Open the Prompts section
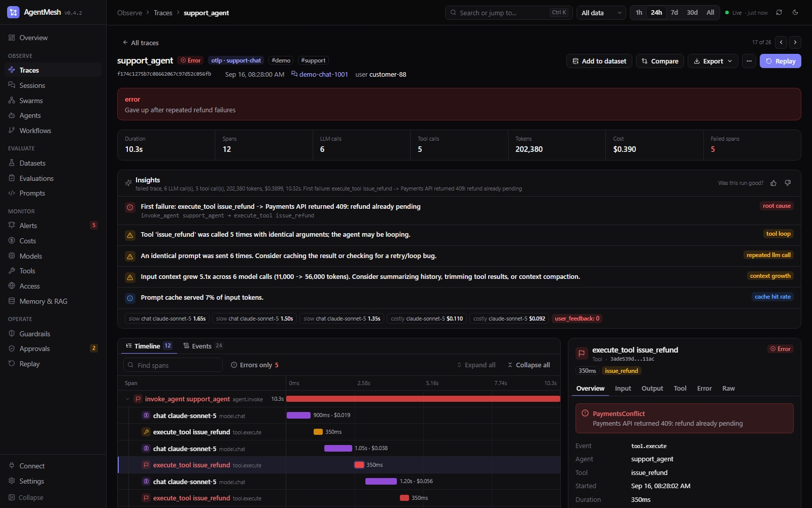Image resolution: width=812 pixels, height=508 pixels. 53,193
